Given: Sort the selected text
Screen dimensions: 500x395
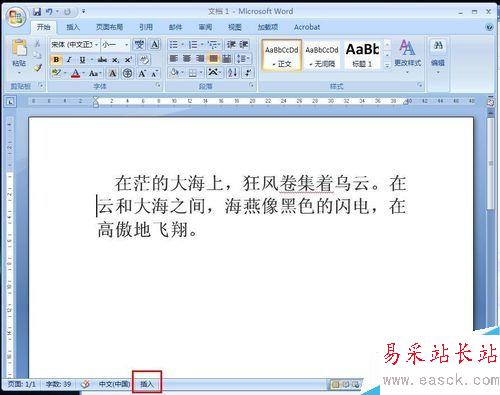Looking at the screenshot, I should [233, 72].
